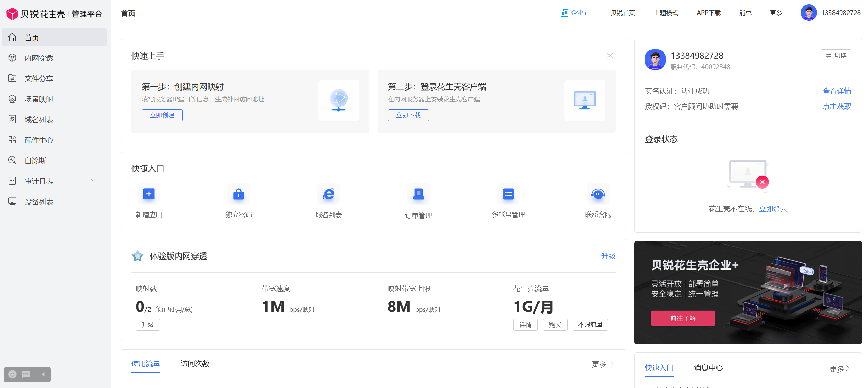The image size is (868, 388).
Task: Click 立即创建 button
Action: (162, 115)
